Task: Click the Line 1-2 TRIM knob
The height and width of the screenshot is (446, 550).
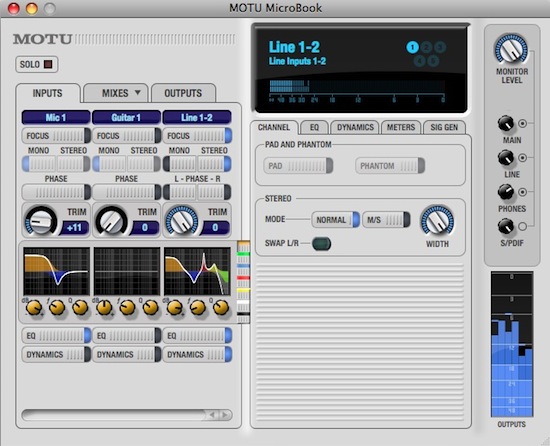Action: click(x=181, y=221)
